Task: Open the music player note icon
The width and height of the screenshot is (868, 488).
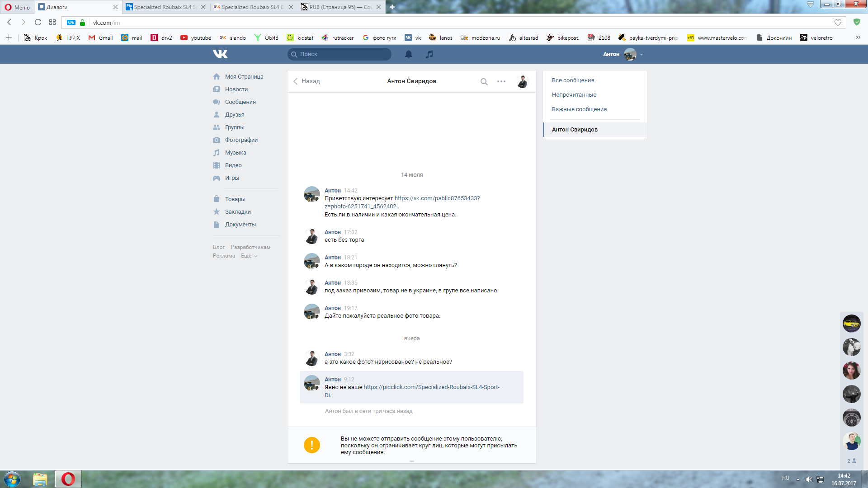Action: point(429,54)
